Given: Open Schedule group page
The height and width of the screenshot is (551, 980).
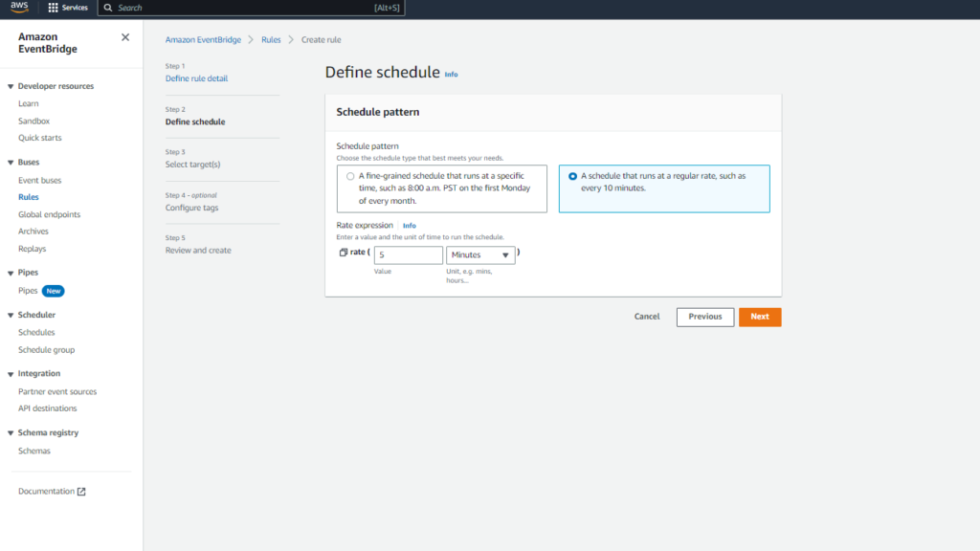Looking at the screenshot, I should [46, 350].
